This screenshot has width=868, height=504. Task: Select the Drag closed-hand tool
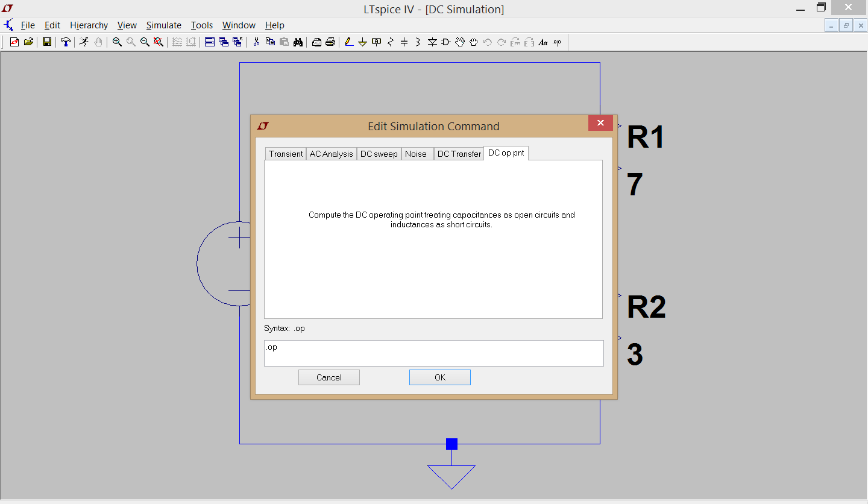[x=474, y=42]
